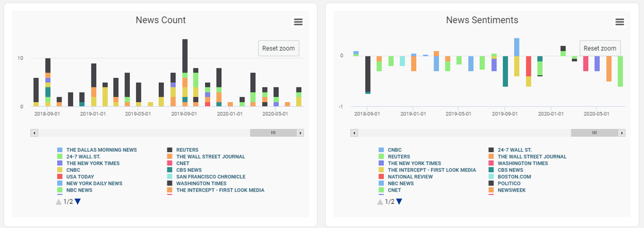
Task: Click Reset zoom on News Count chart
Action: tap(279, 48)
